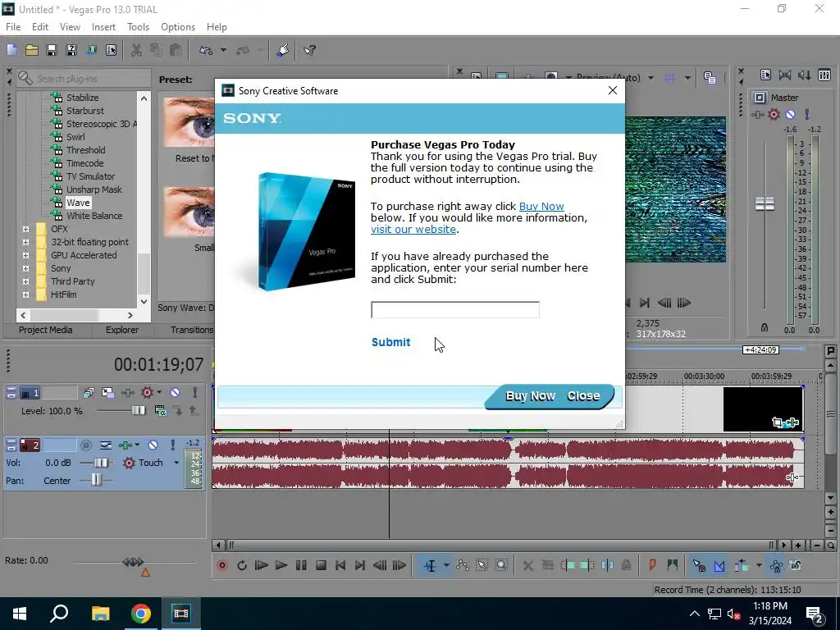Open the Insert menu

point(103,27)
